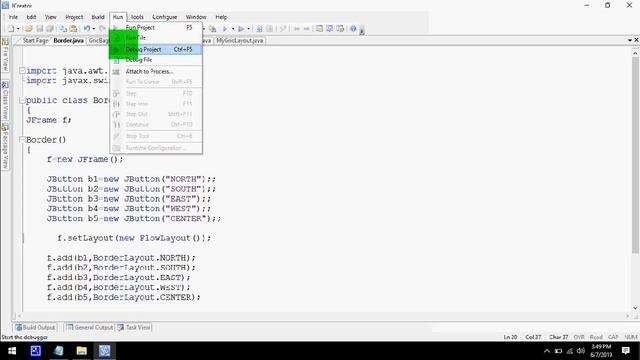Open the Tools menu
Image resolution: width=640 pixels, height=360 pixels.
click(x=137, y=17)
